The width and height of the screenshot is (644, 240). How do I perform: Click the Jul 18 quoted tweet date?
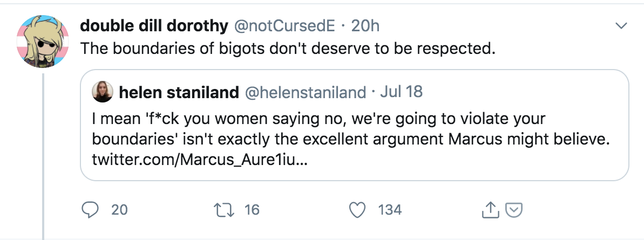pyautogui.click(x=402, y=92)
